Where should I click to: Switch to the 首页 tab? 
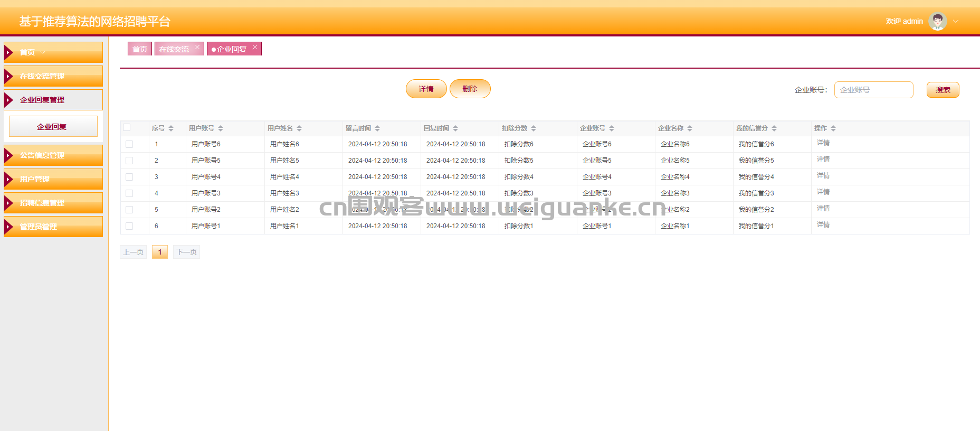(x=140, y=49)
